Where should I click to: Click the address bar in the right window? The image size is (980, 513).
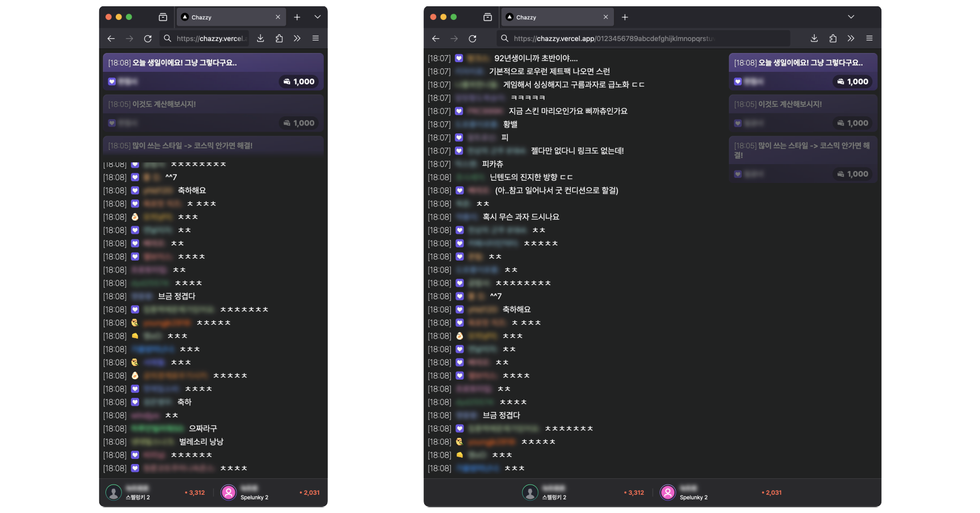[644, 39]
